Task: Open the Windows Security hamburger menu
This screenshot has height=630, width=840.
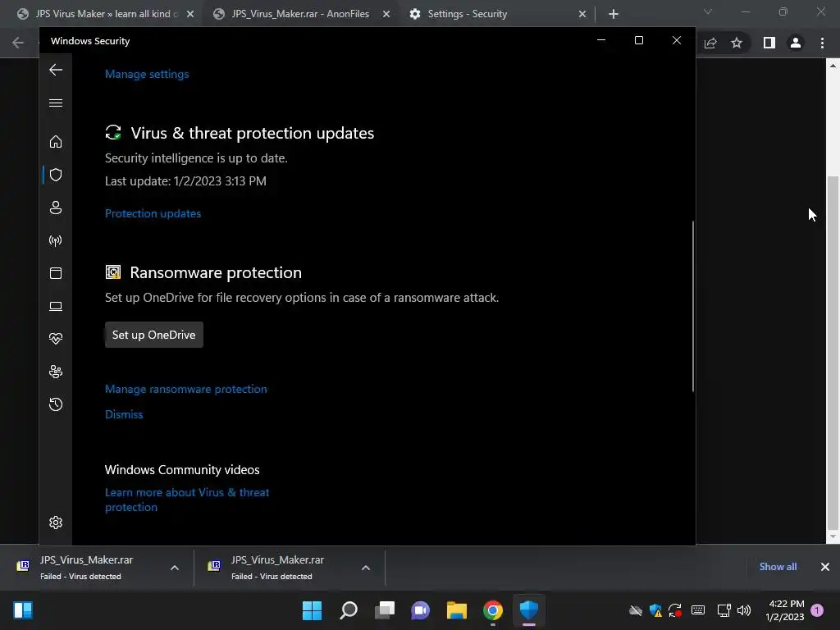Action: point(56,103)
